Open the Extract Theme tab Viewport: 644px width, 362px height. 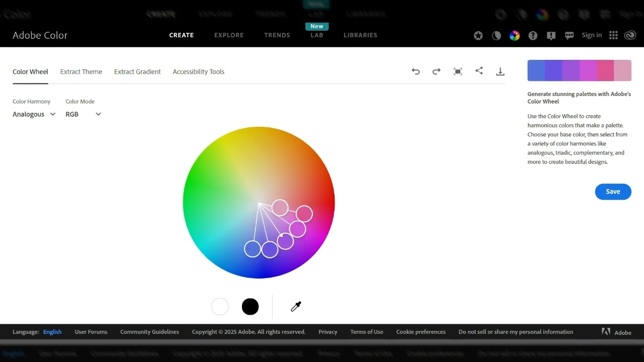pyautogui.click(x=81, y=72)
